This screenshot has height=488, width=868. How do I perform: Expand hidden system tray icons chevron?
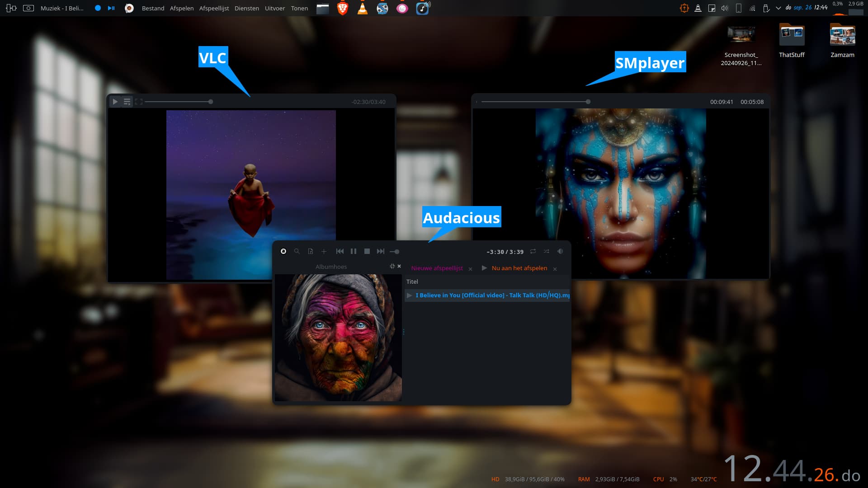point(778,8)
